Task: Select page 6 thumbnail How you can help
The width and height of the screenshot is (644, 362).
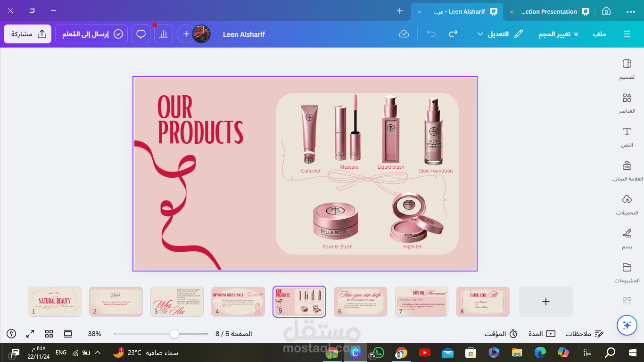Action: coord(361,302)
